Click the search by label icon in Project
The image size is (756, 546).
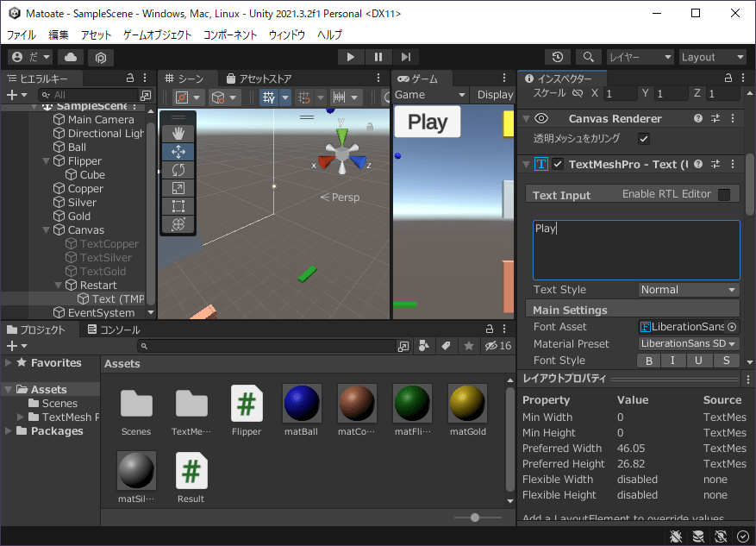pyautogui.click(x=446, y=346)
